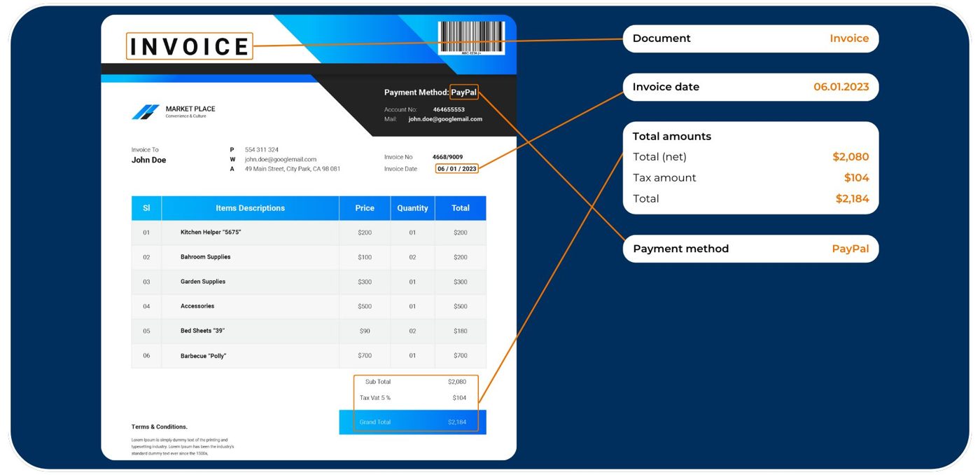Click the $90 price of Bed Sheets
980x475 pixels.
365,331
